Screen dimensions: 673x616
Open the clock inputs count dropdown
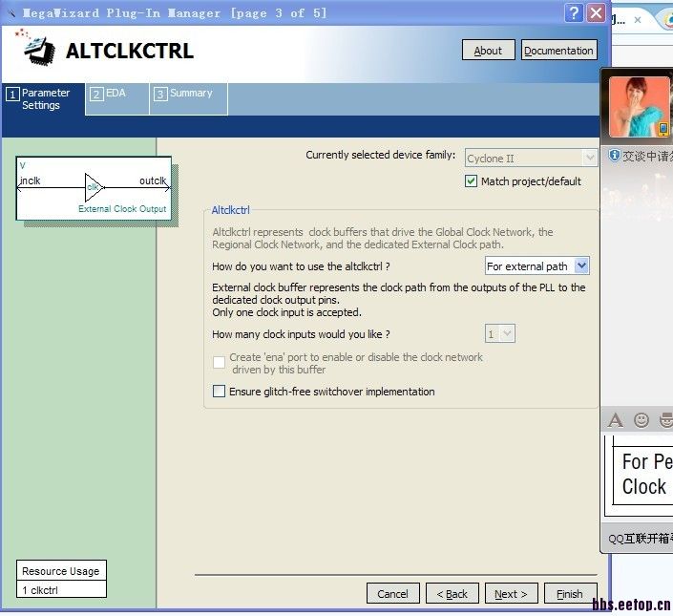500,333
